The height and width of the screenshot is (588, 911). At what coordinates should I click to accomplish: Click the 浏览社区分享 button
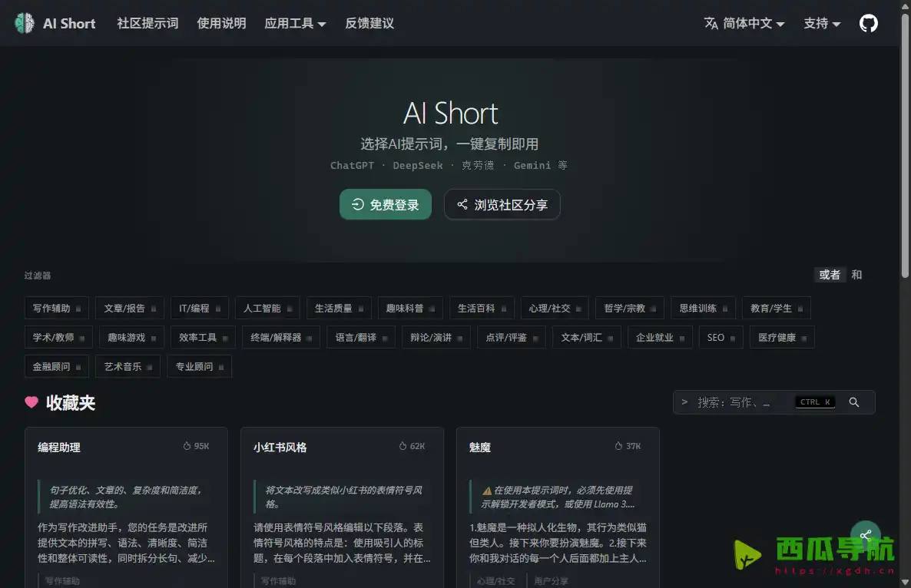[x=502, y=204]
